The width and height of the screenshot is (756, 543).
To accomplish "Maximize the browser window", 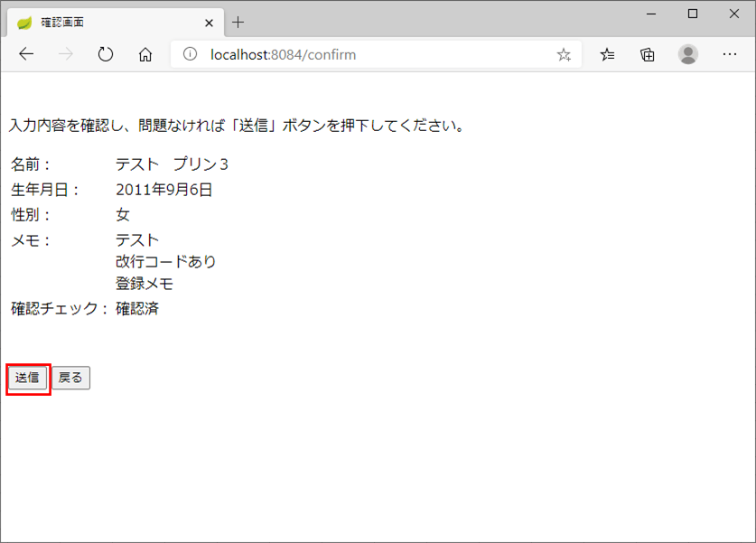I will 693,14.
